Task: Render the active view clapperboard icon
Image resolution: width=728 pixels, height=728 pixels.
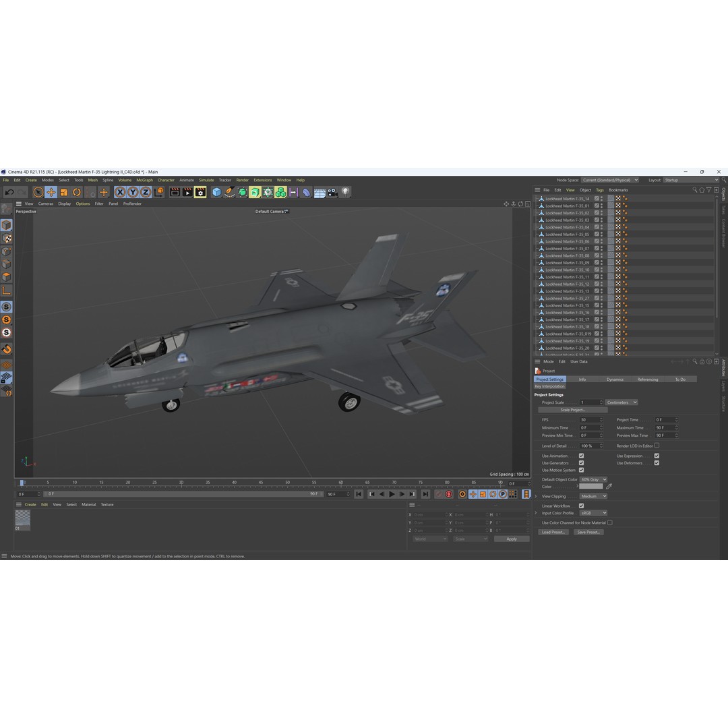Action: [175, 191]
